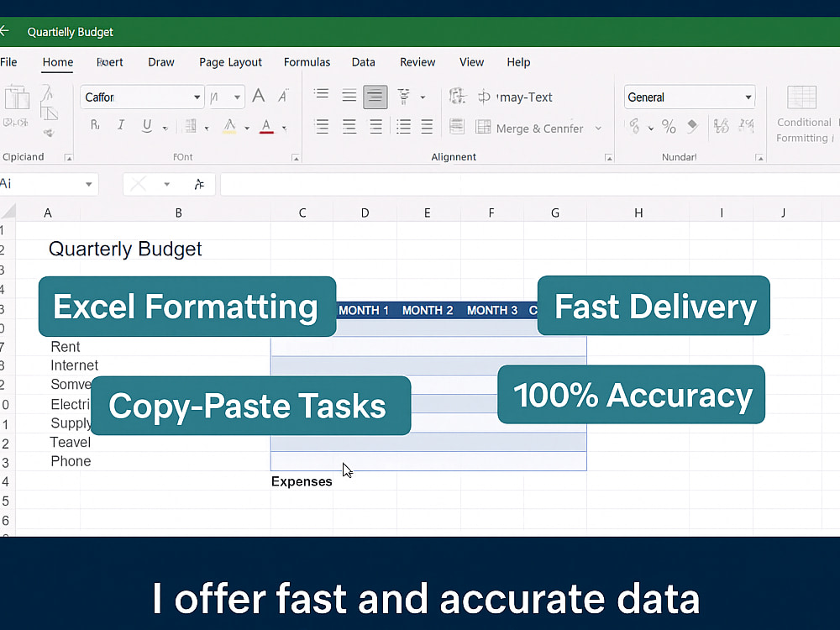Decrease decimal places
Image resolution: width=840 pixels, height=630 pixels.
click(746, 127)
